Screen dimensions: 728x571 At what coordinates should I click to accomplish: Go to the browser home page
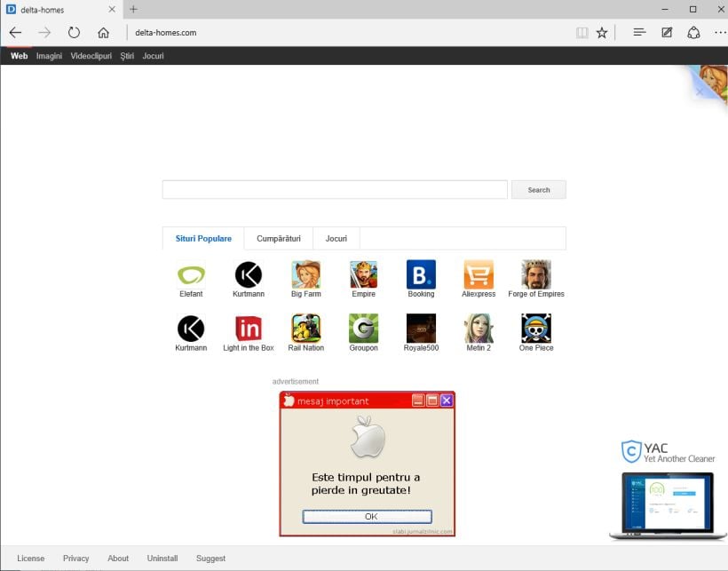coord(104,33)
